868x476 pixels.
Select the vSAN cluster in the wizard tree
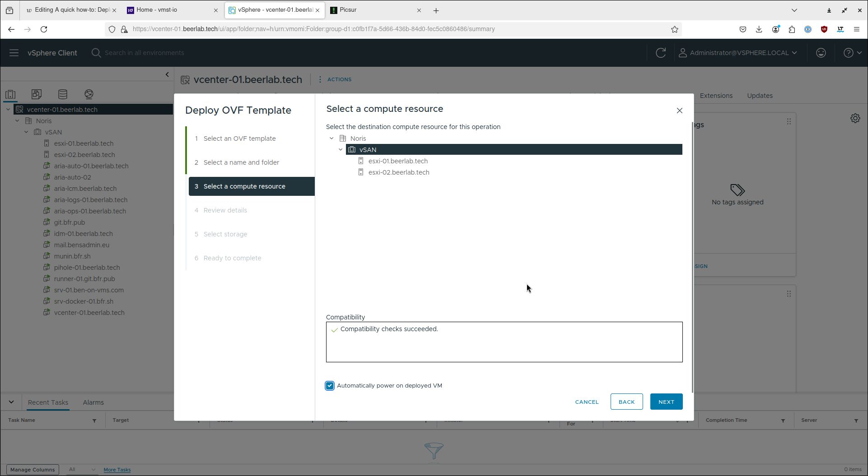[514, 150]
